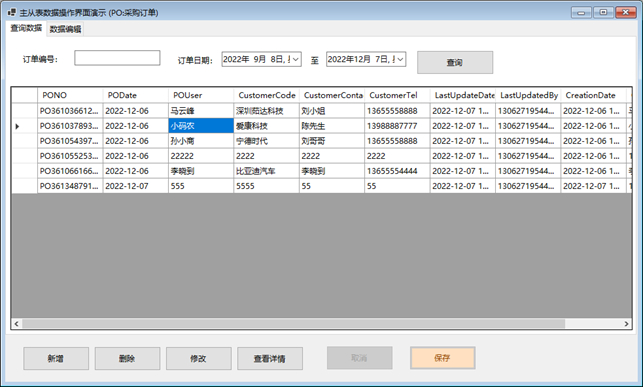Select the 宁德时代 cell
Viewport: 643px width, 387px height.
pos(267,141)
